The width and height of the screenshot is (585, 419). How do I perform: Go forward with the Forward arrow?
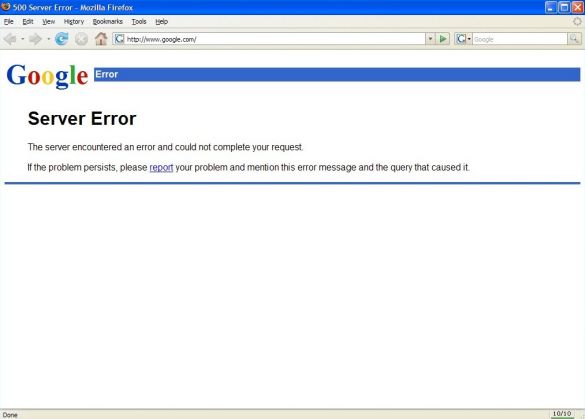point(35,39)
